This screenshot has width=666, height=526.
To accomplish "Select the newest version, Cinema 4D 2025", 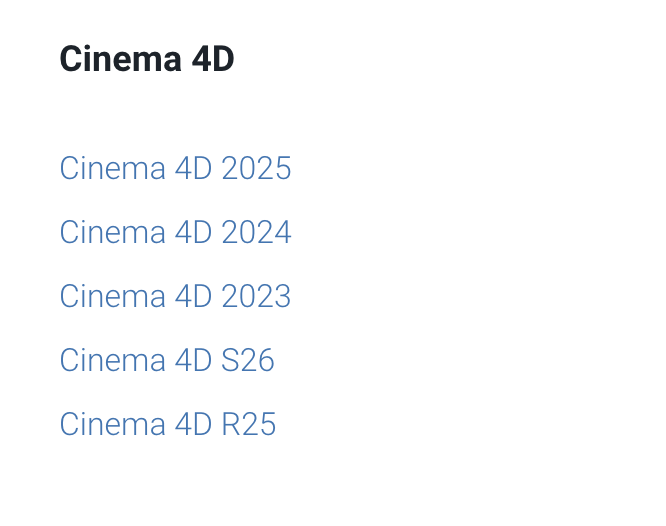I will pos(175,168).
